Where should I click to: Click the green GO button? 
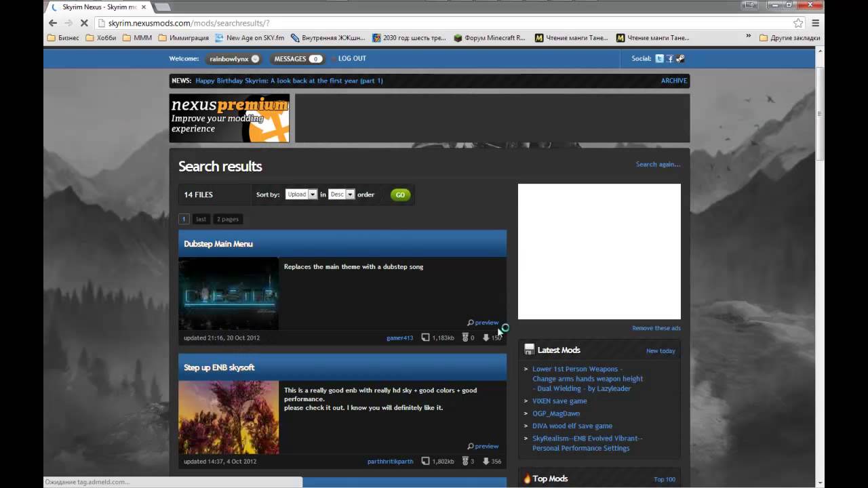[400, 195]
